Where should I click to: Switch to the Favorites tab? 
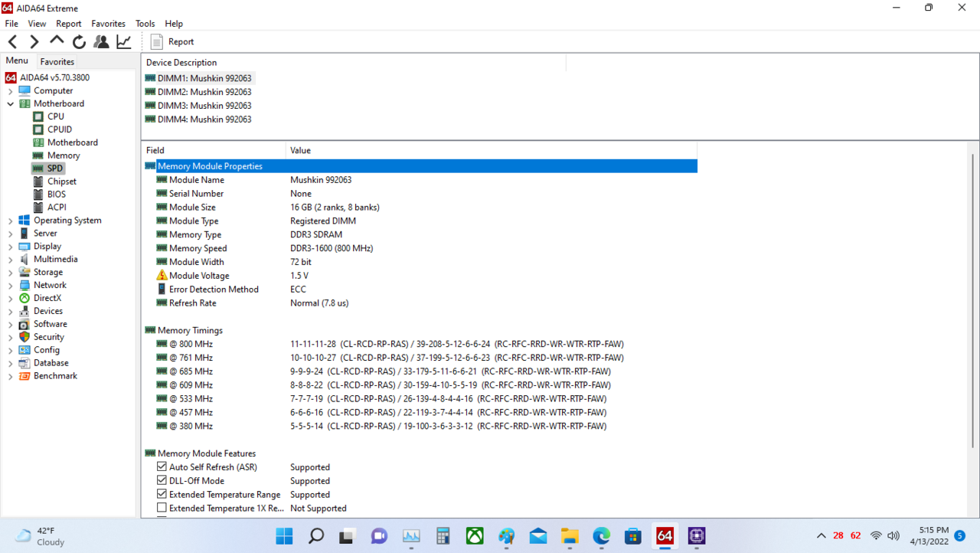click(57, 61)
